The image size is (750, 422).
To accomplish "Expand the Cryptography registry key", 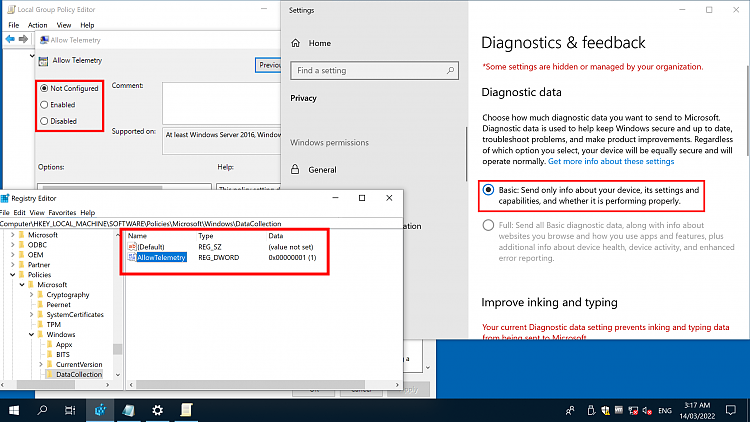I will coord(32,295).
